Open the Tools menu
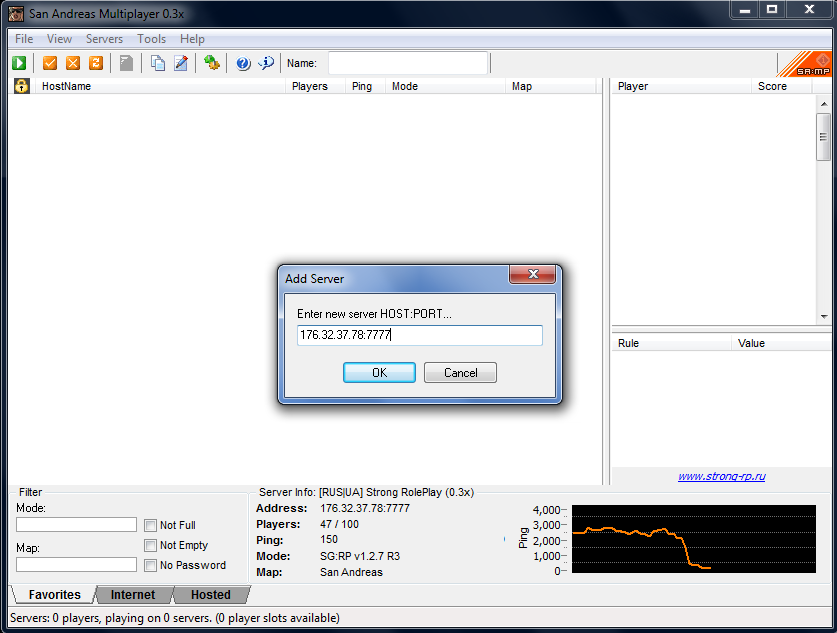837x633 pixels. [152, 39]
